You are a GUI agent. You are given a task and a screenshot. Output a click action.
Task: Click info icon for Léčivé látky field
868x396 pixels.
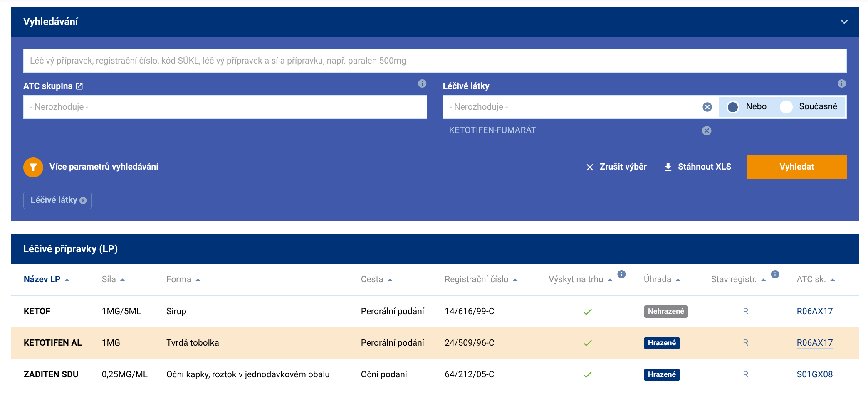(841, 84)
